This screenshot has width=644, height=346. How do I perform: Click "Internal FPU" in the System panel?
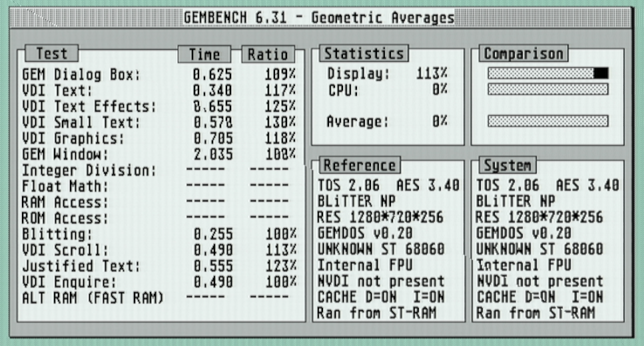tap(523, 265)
